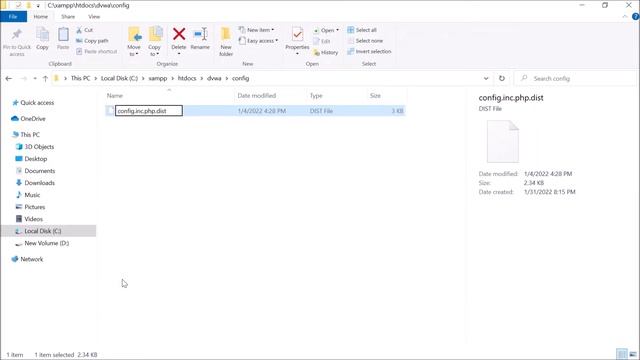Open 3D Objects in the sidebar
Viewport: 640px width, 360px height.
(35, 147)
